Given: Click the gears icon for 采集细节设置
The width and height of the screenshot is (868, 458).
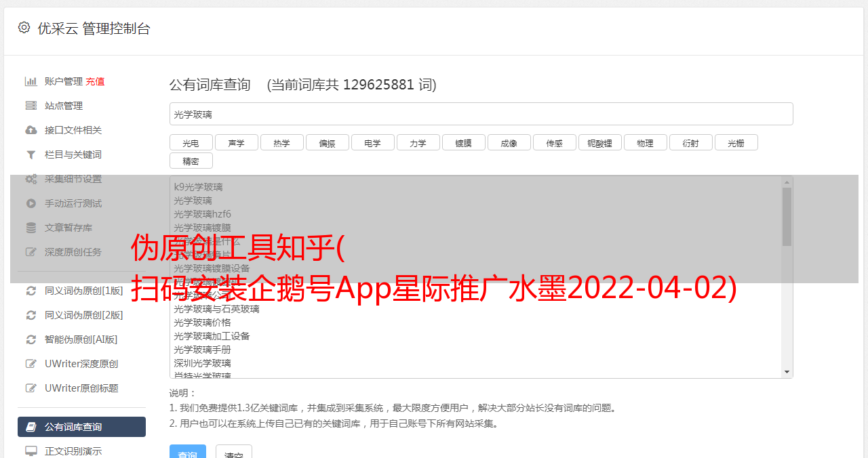Looking at the screenshot, I should click(x=31, y=179).
